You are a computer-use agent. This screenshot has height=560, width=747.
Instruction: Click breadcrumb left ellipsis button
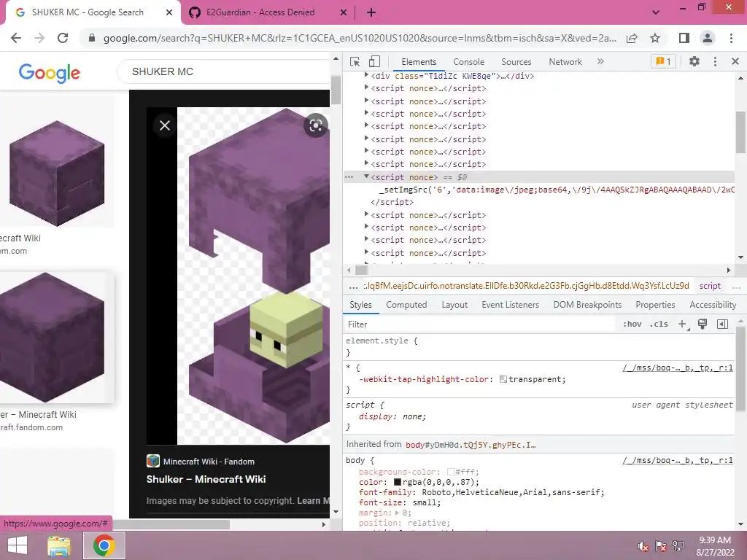tap(353, 286)
